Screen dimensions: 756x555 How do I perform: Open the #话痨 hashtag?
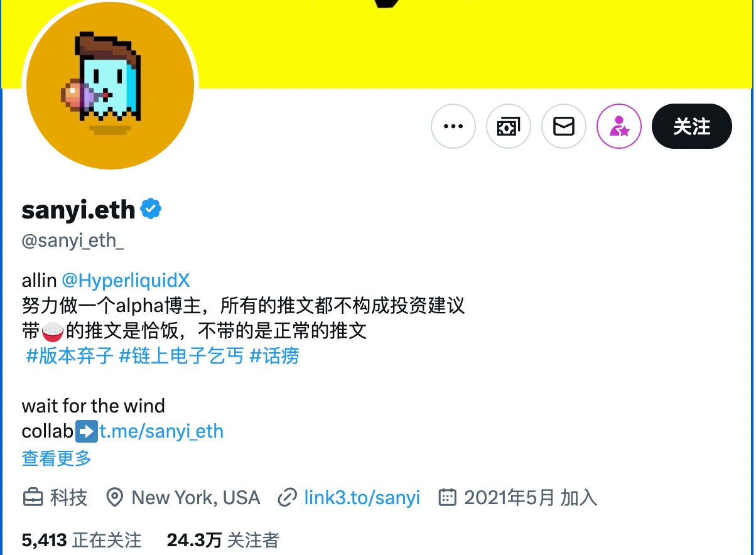[x=274, y=356]
